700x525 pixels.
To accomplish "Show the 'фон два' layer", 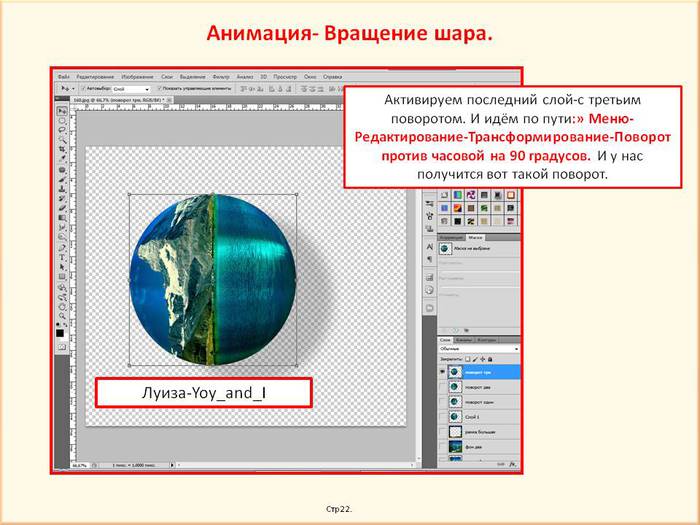I will tap(442, 446).
